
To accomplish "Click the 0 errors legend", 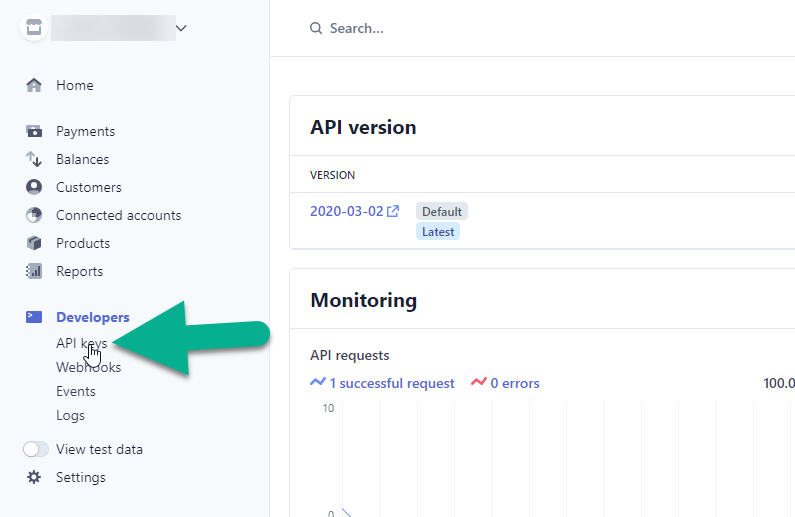I will point(515,383).
